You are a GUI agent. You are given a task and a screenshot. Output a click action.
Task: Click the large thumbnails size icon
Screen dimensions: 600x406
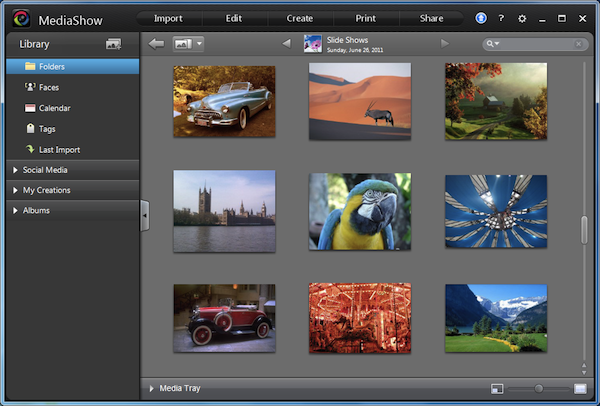(x=580, y=388)
